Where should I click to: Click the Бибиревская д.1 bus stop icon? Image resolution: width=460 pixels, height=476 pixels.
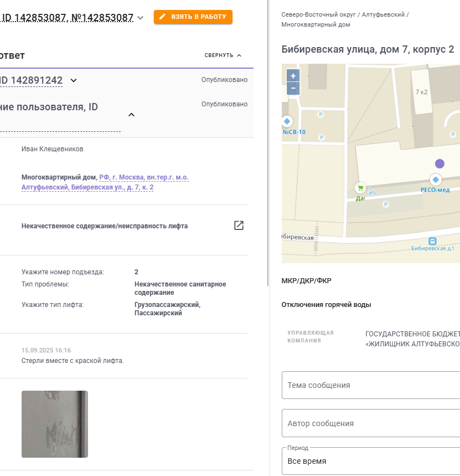pos(432,241)
